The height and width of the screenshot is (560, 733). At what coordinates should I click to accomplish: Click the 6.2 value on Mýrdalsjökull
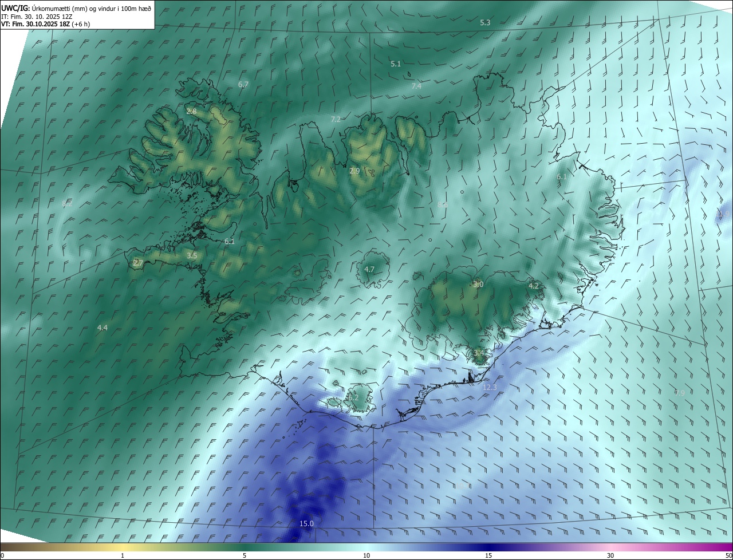coord(353,397)
